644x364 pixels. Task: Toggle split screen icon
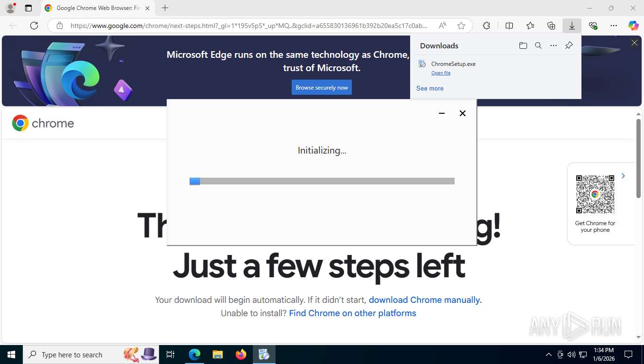(x=509, y=26)
